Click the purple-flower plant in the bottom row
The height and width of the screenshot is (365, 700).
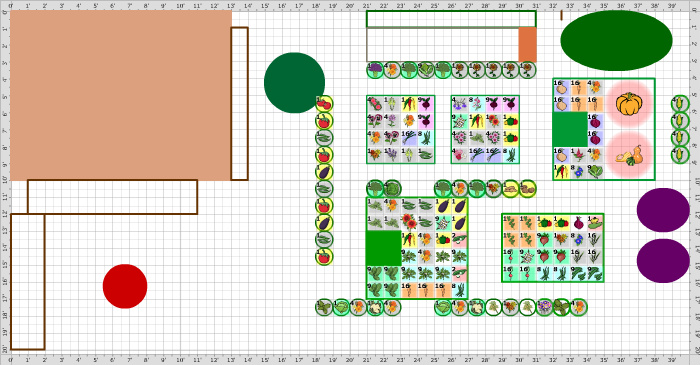pyautogui.click(x=544, y=307)
